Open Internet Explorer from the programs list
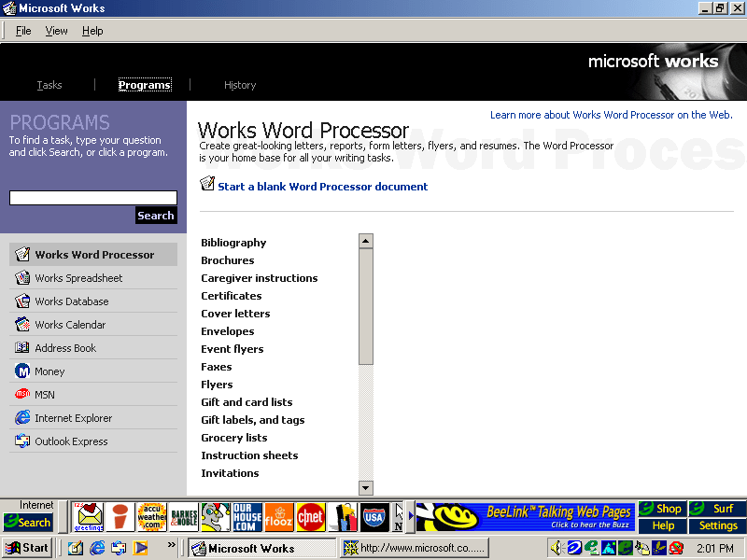Viewport: 747px width, 560px height. [x=73, y=418]
